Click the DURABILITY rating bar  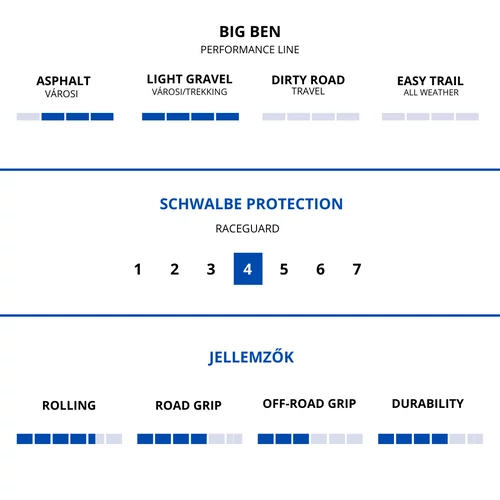click(430, 439)
